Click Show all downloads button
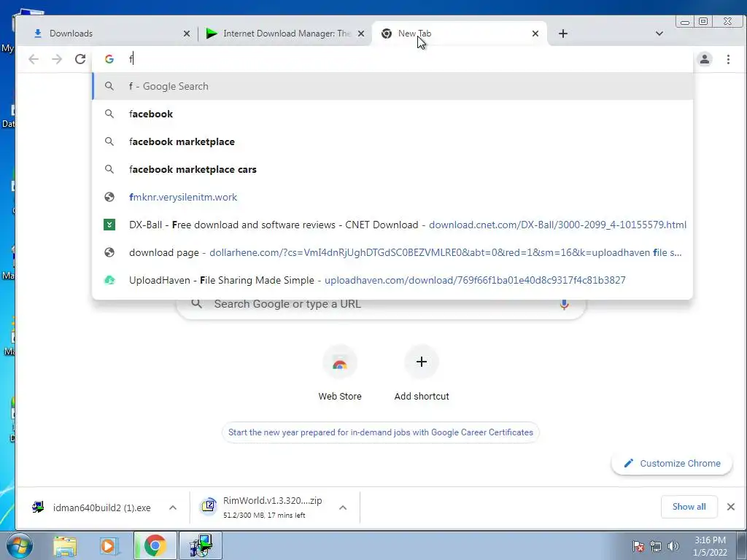The width and height of the screenshot is (747, 560). pos(689,507)
